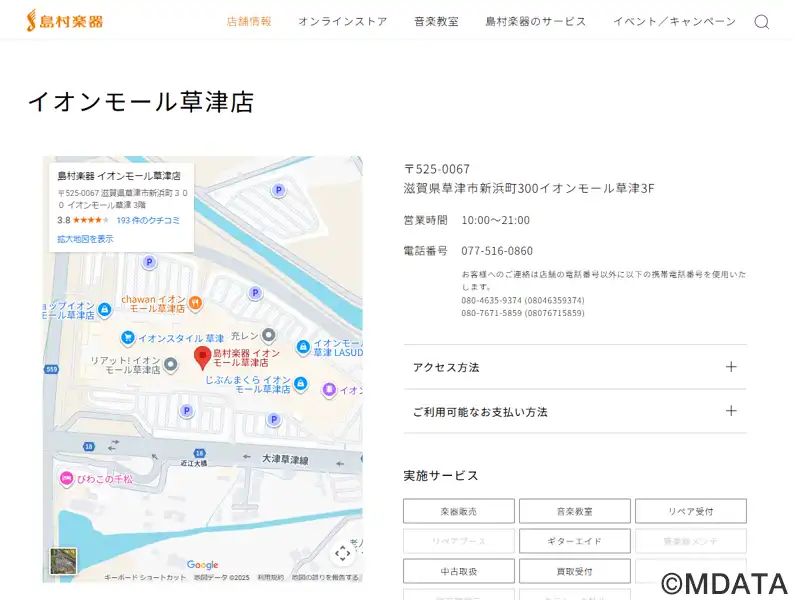
Task: Expand the アクセス方法 section
Action: 575,367
